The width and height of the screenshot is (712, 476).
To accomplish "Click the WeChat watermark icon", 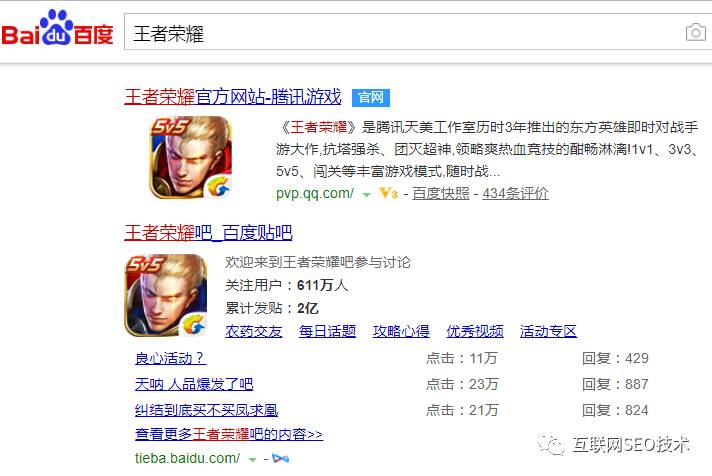I will [x=550, y=443].
